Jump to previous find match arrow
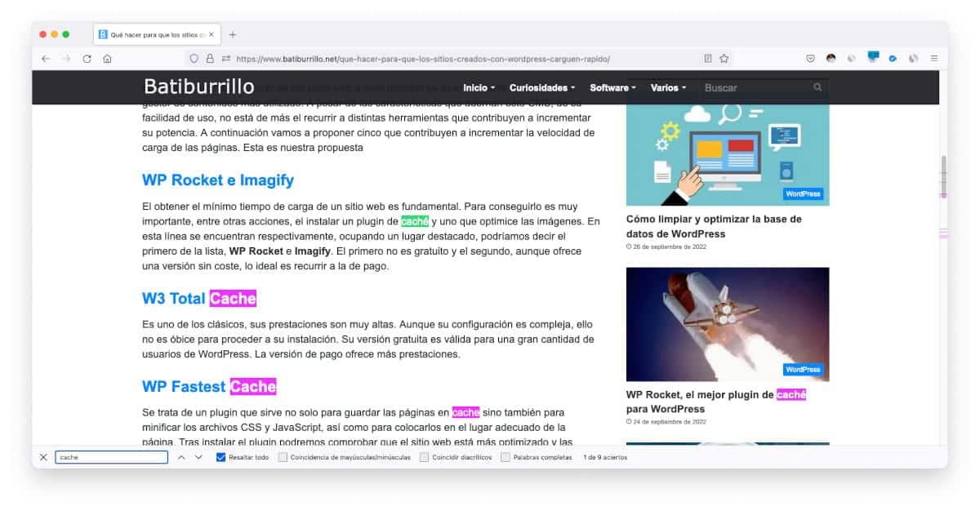 click(181, 457)
